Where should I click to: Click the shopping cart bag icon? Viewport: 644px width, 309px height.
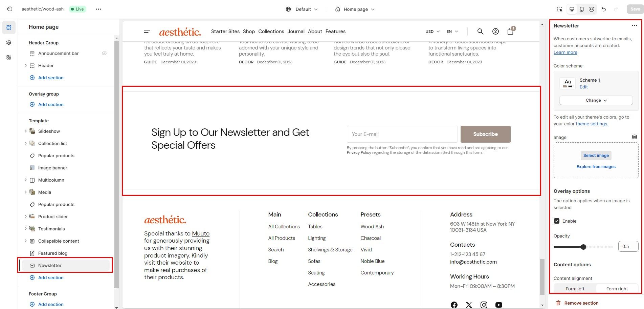tap(510, 32)
